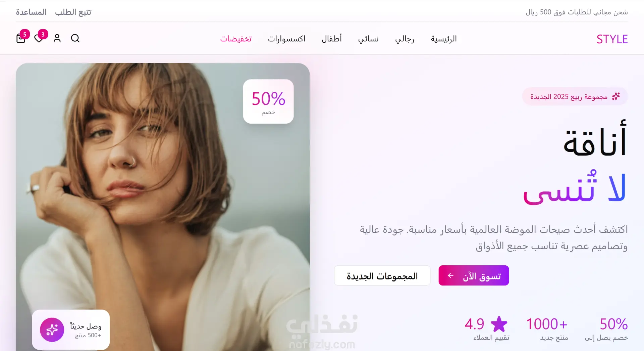Open the تخفيضات sale link
This screenshot has height=351, width=644.
(x=236, y=39)
